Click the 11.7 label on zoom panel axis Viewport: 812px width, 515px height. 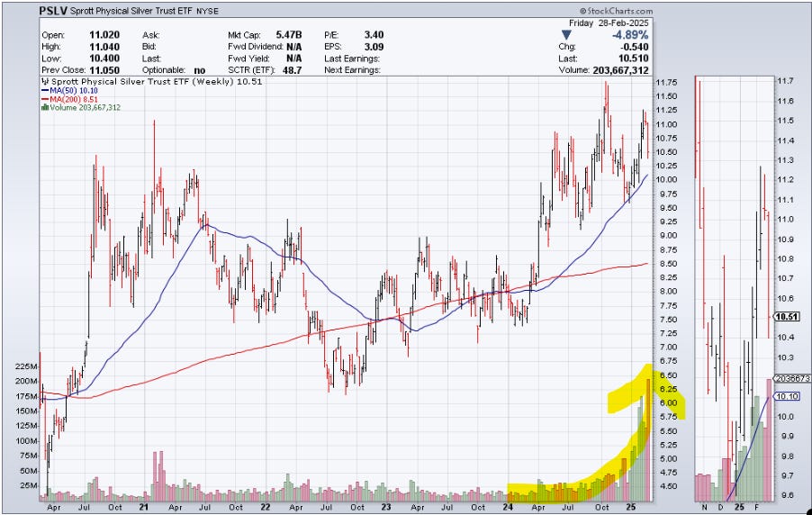(x=786, y=81)
